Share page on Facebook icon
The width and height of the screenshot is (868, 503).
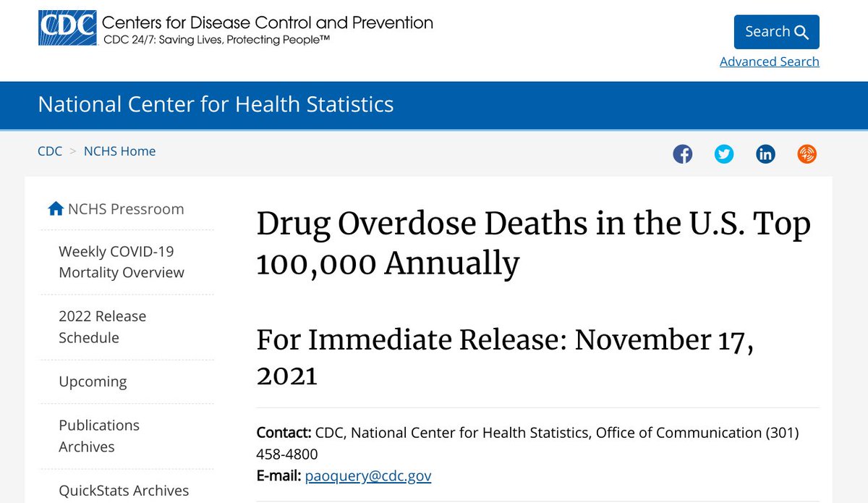(x=683, y=153)
